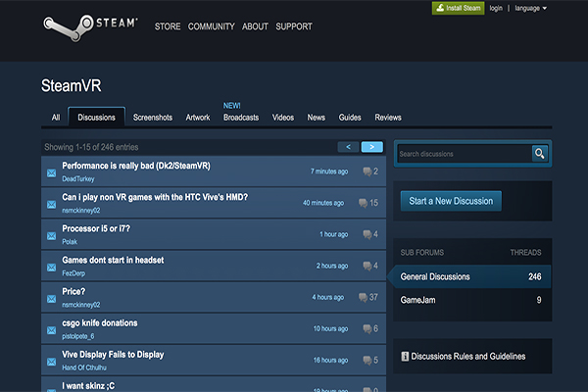
Task: Switch to the Reviews tab
Action: click(x=388, y=118)
